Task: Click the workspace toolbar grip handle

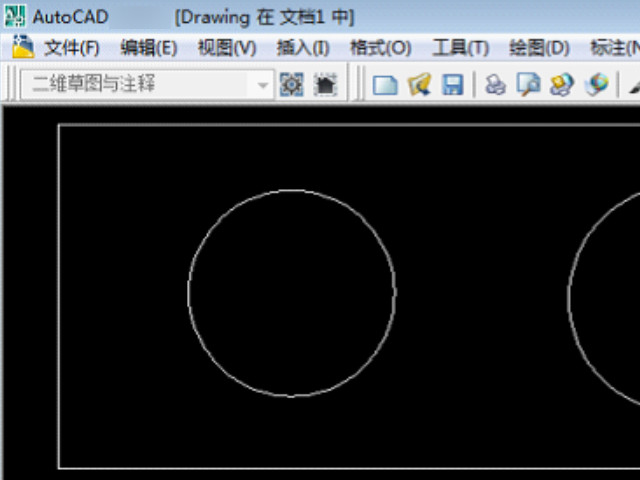Action: click(x=13, y=83)
